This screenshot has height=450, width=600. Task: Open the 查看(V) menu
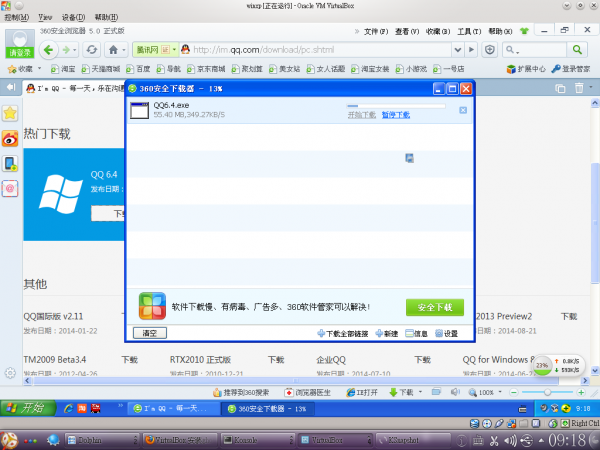407,31
